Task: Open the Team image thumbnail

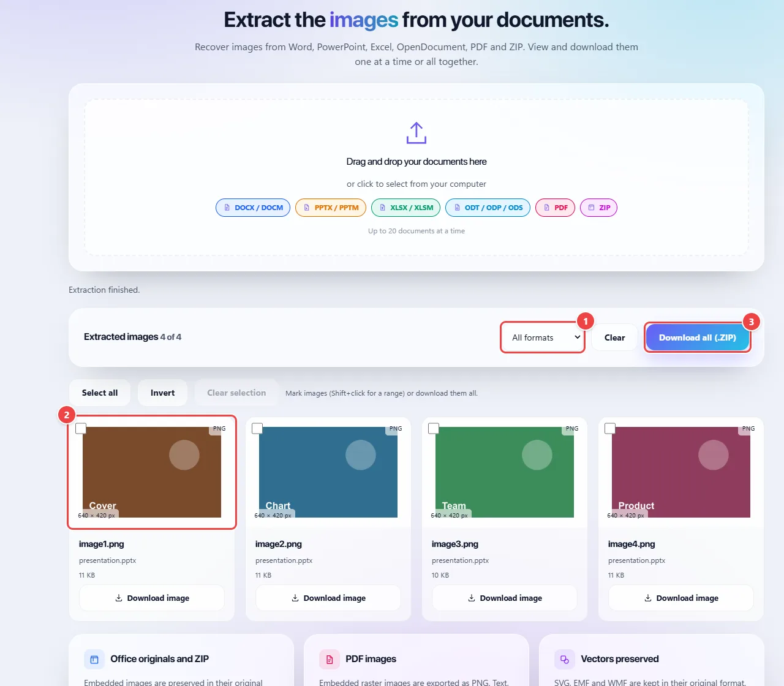Action: point(505,472)
